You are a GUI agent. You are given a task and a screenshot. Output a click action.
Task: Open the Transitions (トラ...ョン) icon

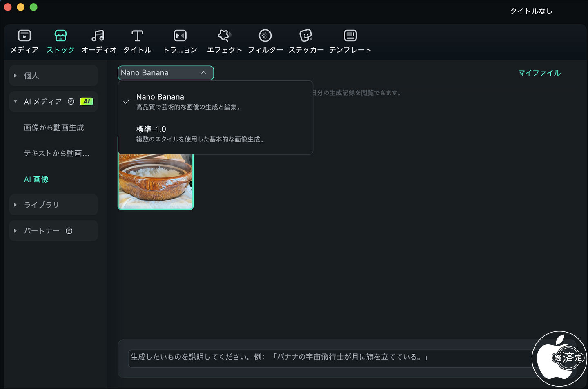(180, 36)
